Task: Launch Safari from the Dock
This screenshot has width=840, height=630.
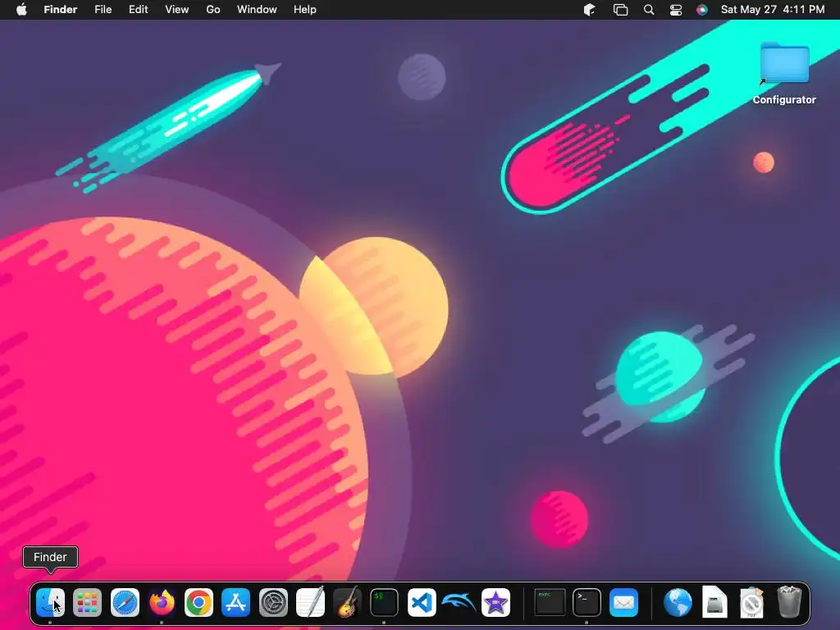Action: point(125,603)
